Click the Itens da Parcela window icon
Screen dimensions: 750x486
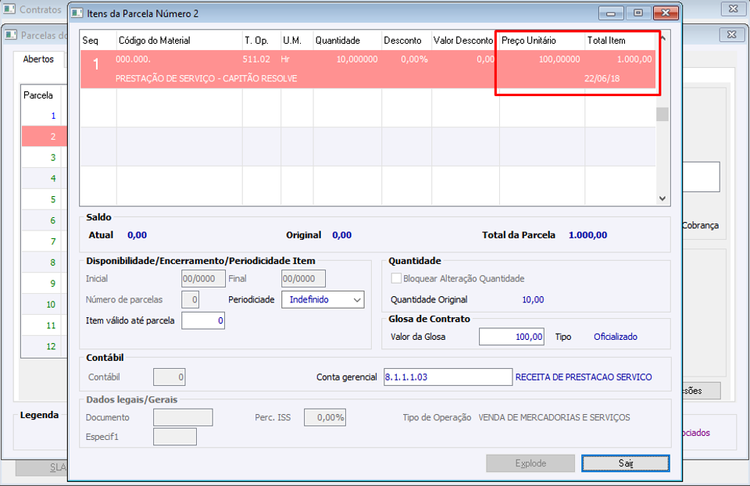coord(77,13)
